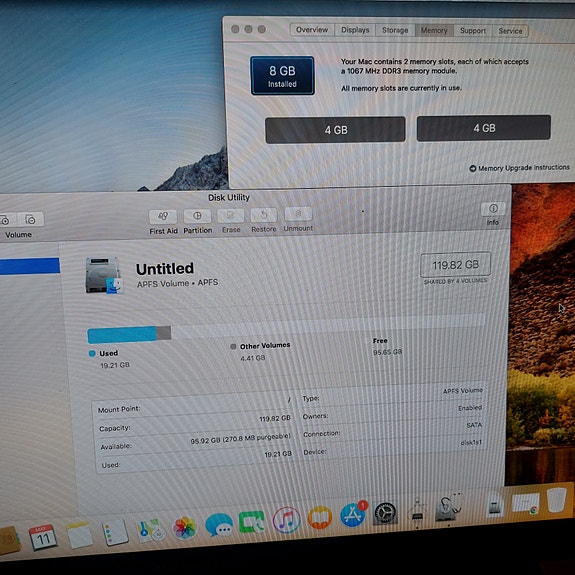Open Memory Upgrade Instructions link
The height and width of the screenshot is (575, 575).
pyautogui.click(x=519, y=168)
